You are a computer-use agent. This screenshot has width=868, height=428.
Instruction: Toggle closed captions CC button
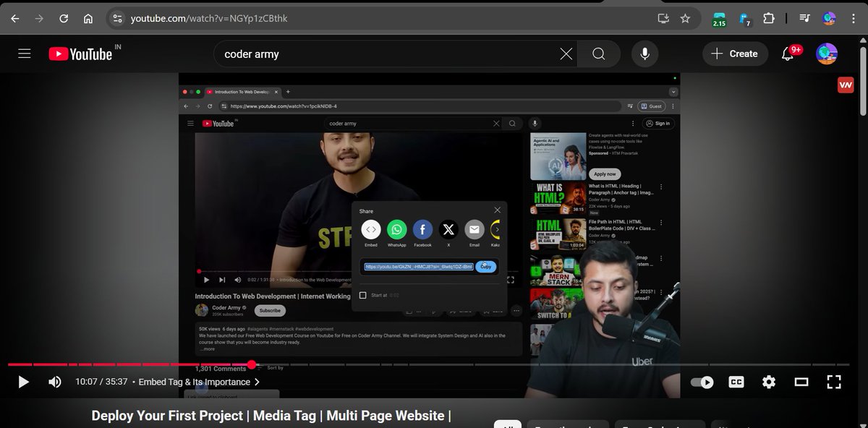point(736,382)
